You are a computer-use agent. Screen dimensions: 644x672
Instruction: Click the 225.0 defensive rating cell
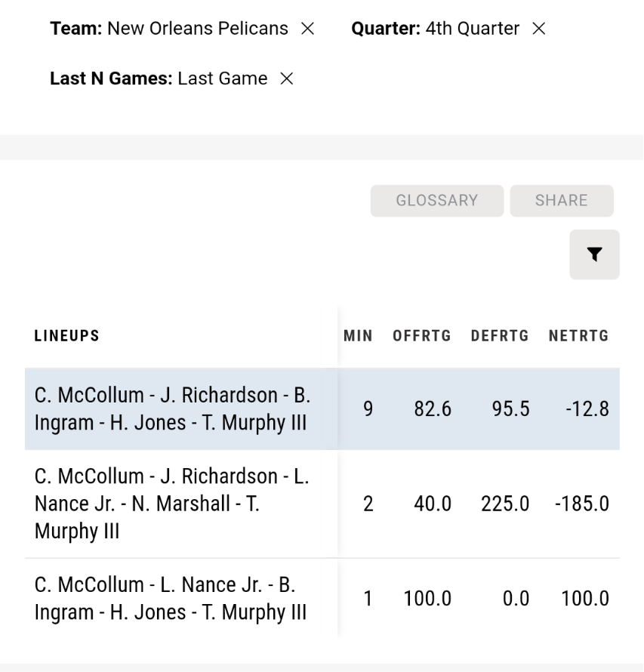pos(505,504)
